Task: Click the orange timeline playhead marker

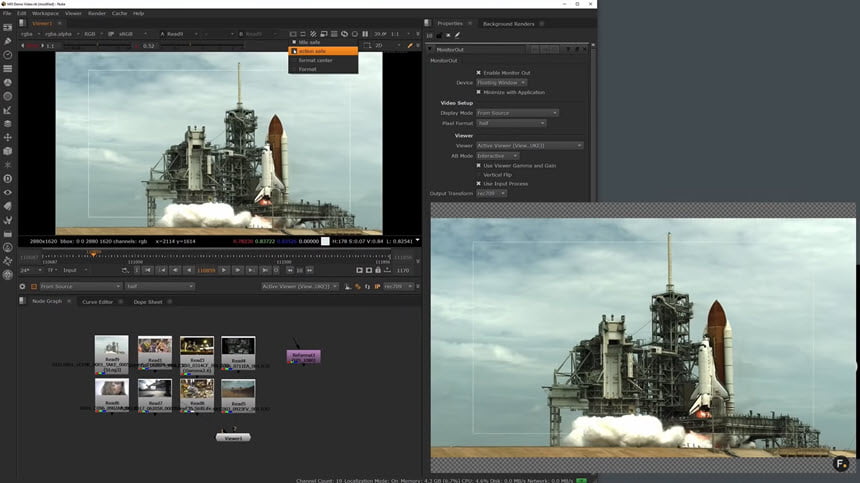Action: (93, 254)
